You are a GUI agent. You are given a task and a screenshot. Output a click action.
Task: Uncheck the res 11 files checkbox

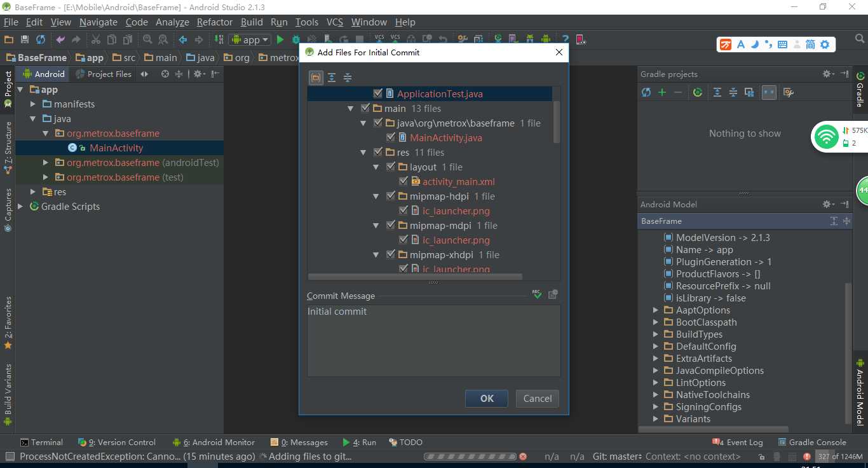pyautogui.click(x=378, y=152)
